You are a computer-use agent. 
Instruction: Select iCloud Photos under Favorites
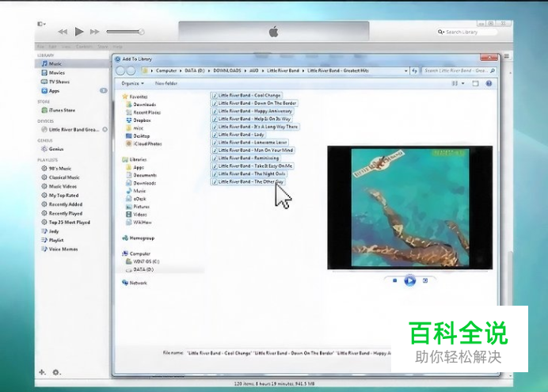click(143, 143)
